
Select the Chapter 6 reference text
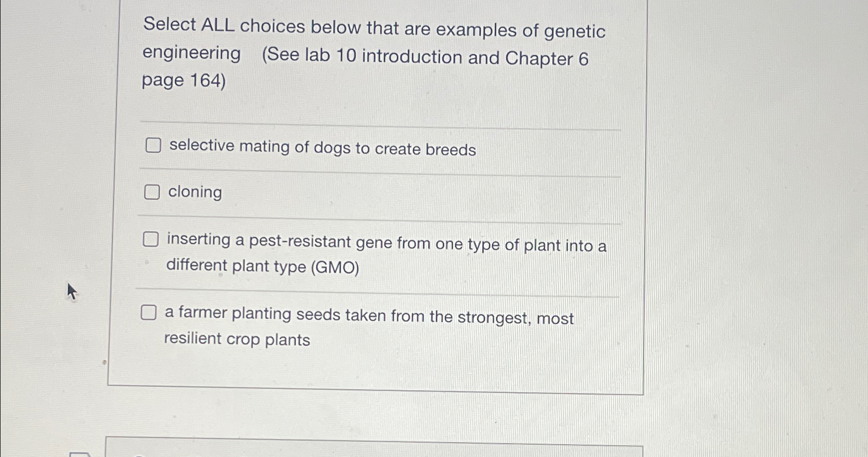(546, 58)
